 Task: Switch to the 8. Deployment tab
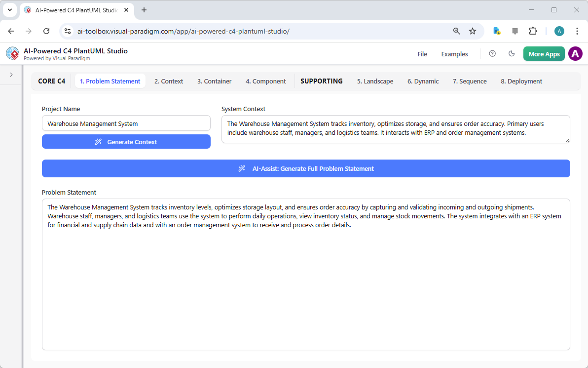521,81
